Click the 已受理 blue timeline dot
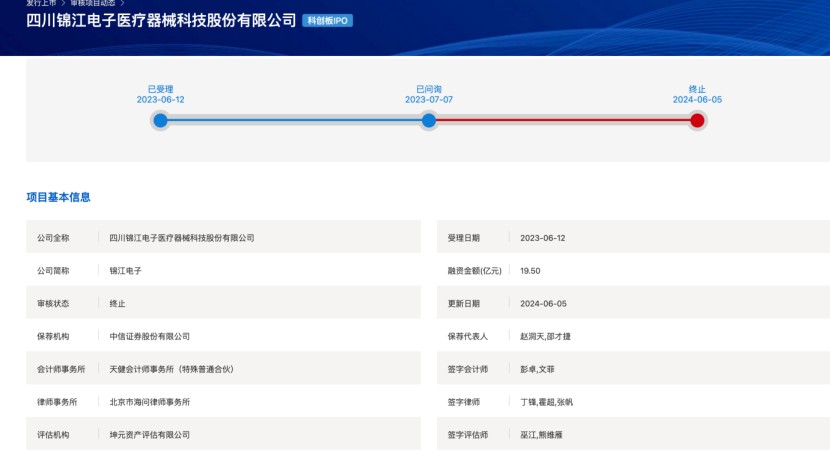This screenshot has height=452, width=830. 160,120
